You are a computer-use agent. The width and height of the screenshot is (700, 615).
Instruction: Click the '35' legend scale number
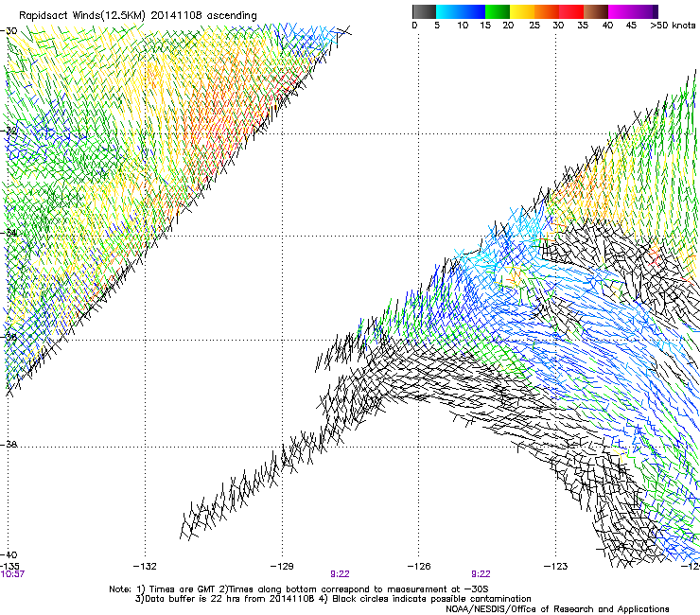point(583,26)
